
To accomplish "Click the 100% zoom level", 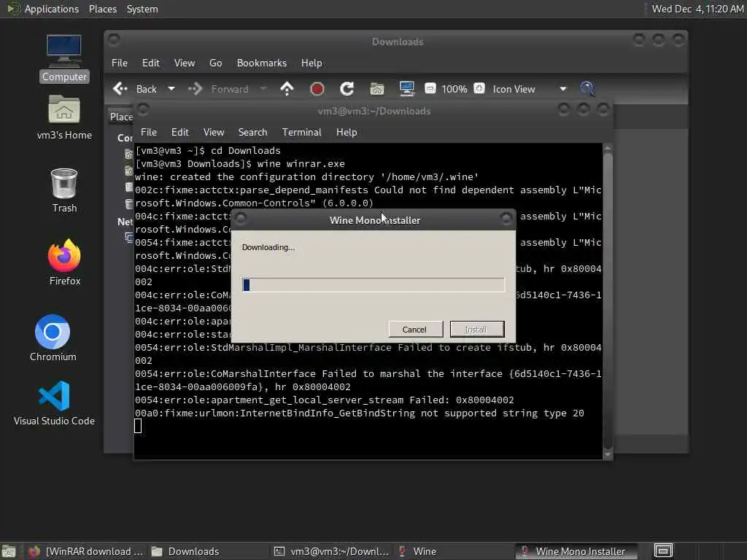I will point(454,89).
